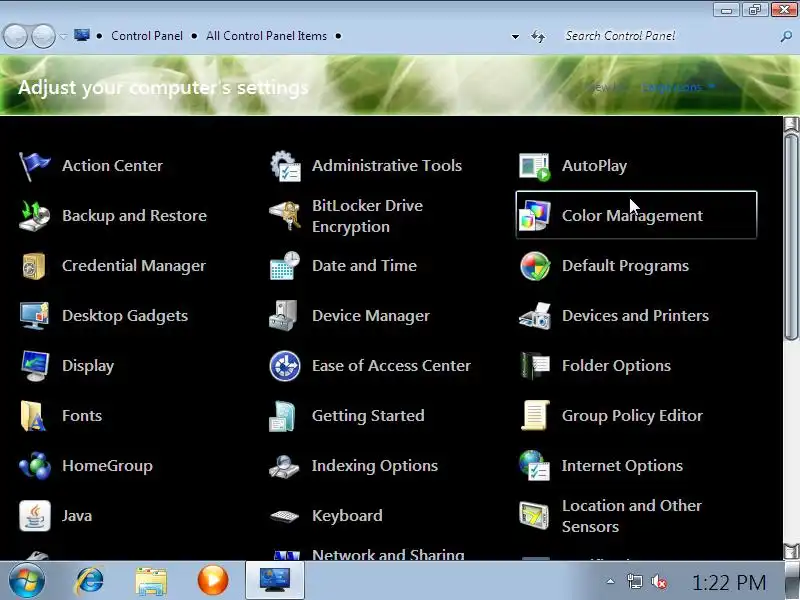This screenshot has height=600, width=800.
Task: Launch Group Policy Editor
Action: pos(611,416)
